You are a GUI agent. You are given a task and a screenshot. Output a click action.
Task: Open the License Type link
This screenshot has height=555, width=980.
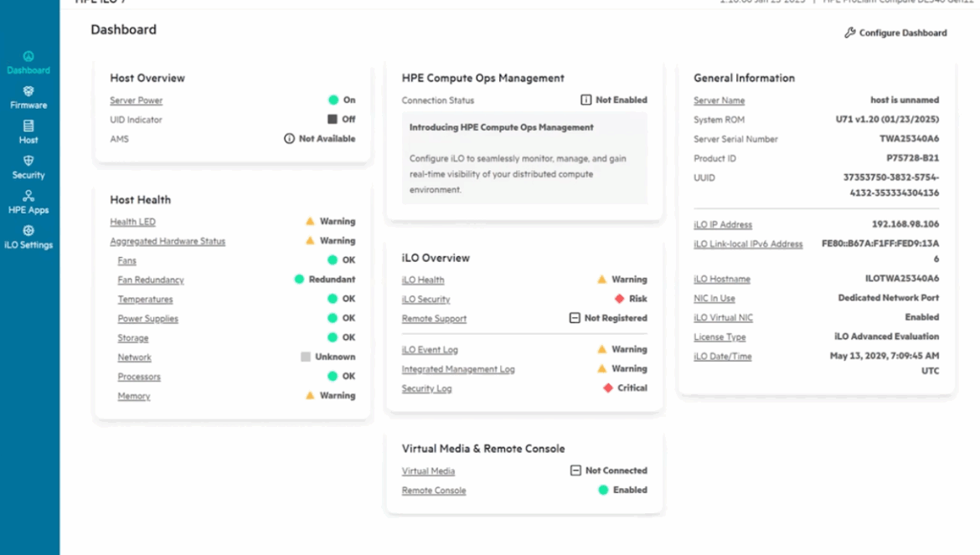tap(720, 337)
